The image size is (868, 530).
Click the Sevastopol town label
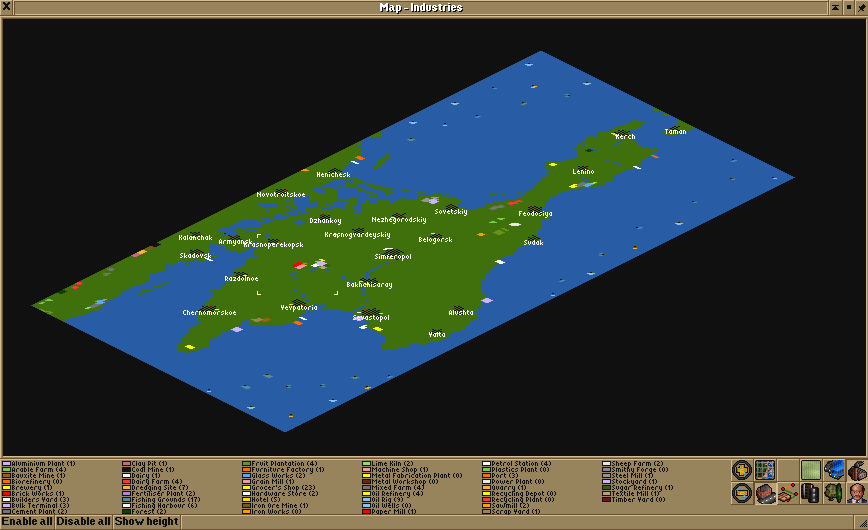pyautogui.click(x=371, y=317)
